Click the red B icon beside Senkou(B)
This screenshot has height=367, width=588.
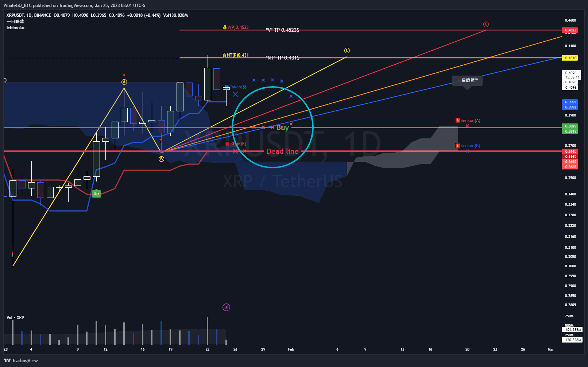click(x=457, y=146)
